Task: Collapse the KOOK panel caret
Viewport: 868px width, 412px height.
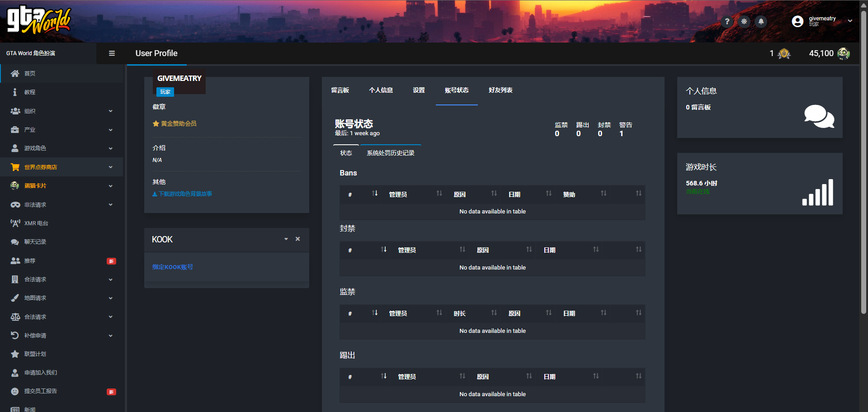Action: tap(286, 239)
